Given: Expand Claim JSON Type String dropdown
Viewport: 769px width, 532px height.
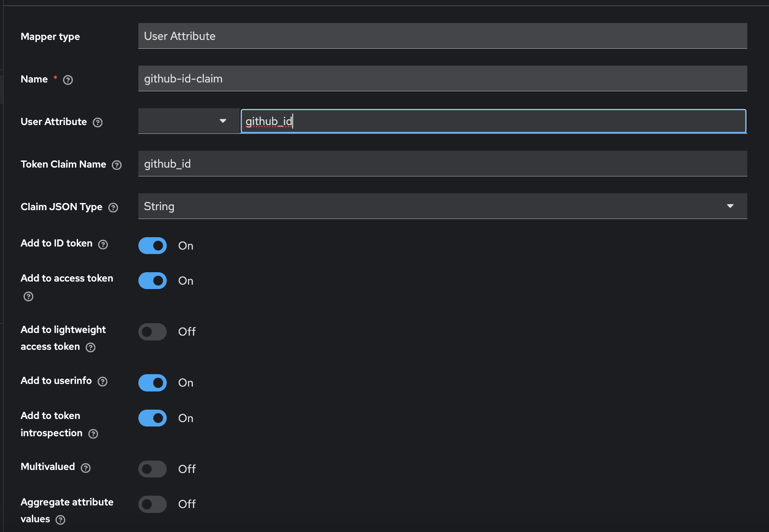Looking at the screenshot, I should 443,206.
